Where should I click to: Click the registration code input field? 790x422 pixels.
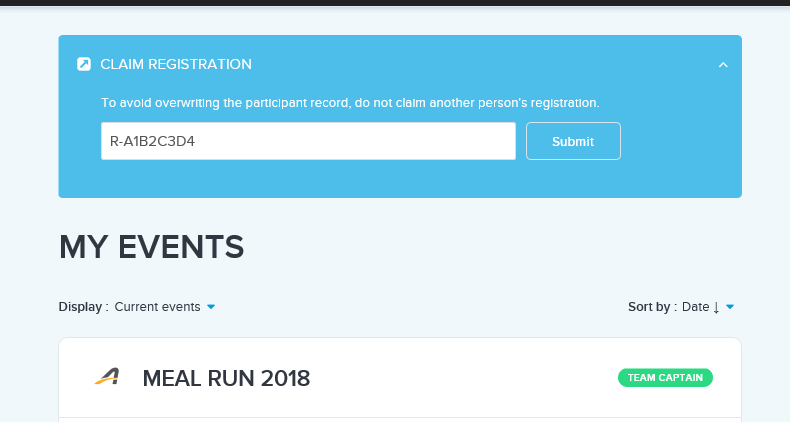(x=308, y=141)
